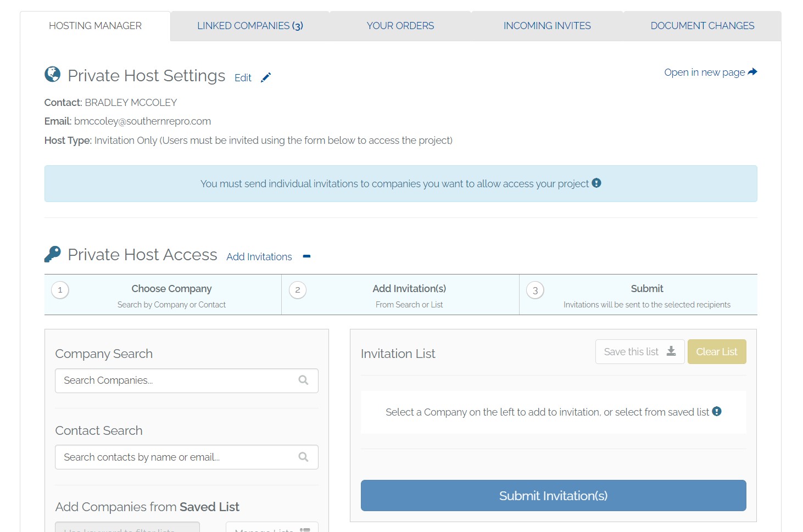Click the key icon beside Private Host Access

pyautogui.click(x=53, y=254)
